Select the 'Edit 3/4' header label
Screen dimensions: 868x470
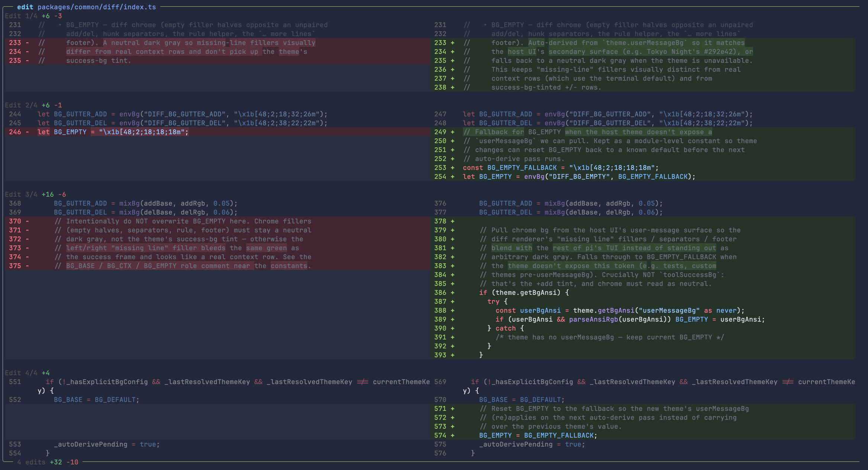pyautogui.click(x=21, y=194)
